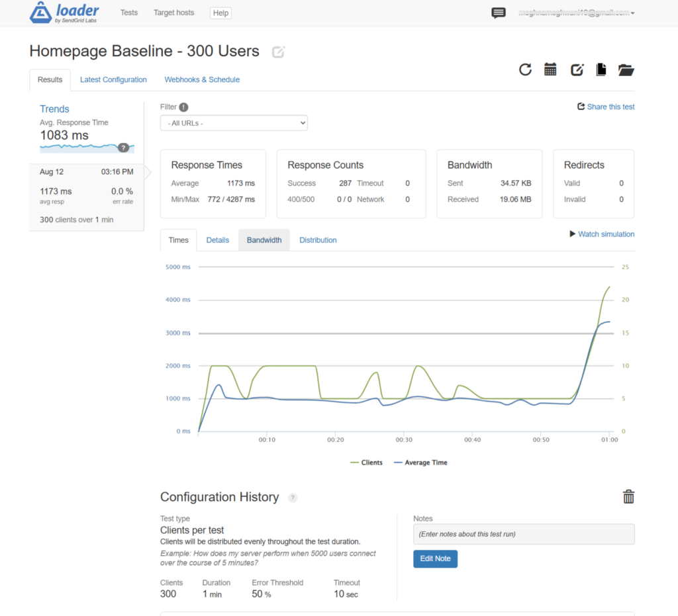The image size is (678, 616).
Task: Click the notes input field
Action: click(524, 535)
